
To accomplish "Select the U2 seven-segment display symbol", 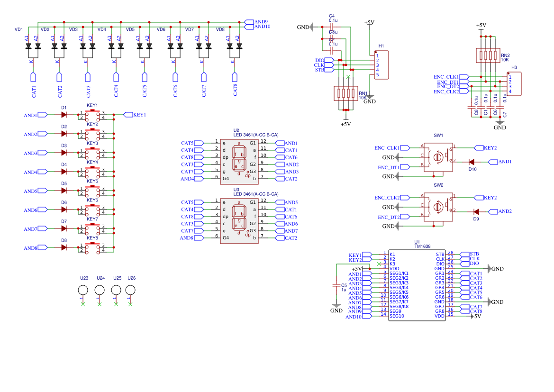I will [x=239, y=162].
